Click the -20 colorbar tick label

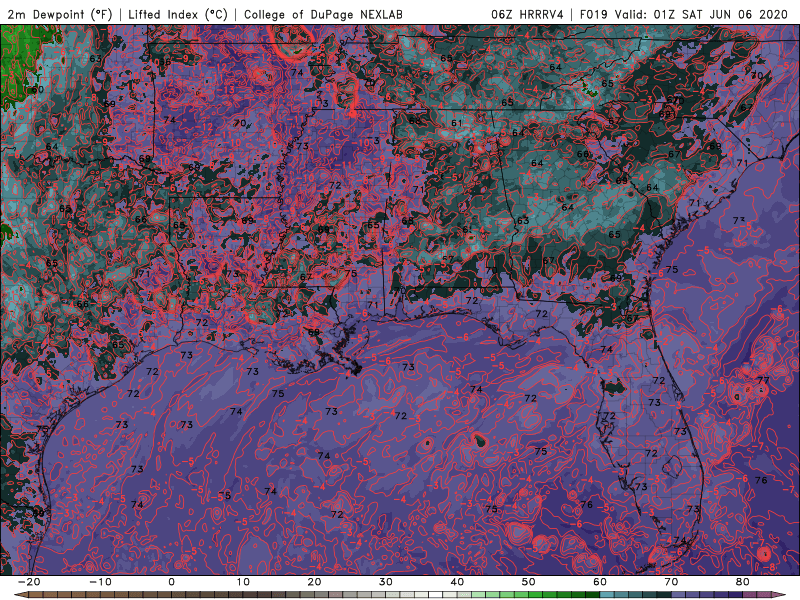28,582
